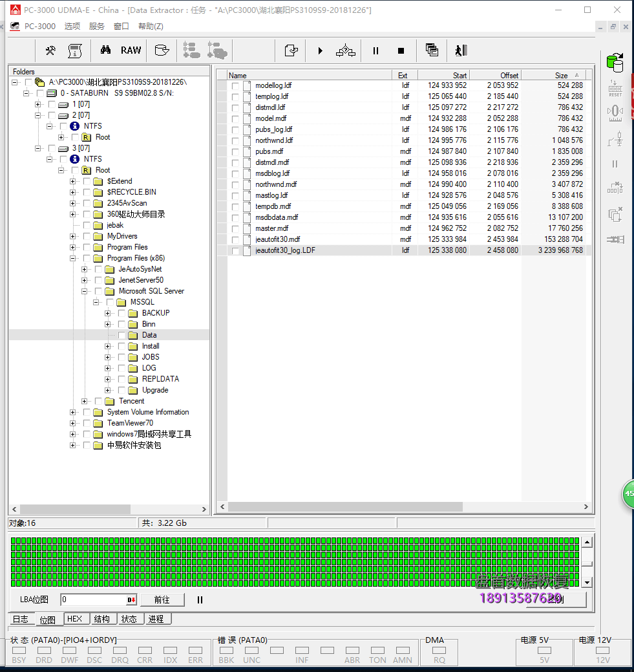Open the 帮助(Z) menu

point(151,26)
